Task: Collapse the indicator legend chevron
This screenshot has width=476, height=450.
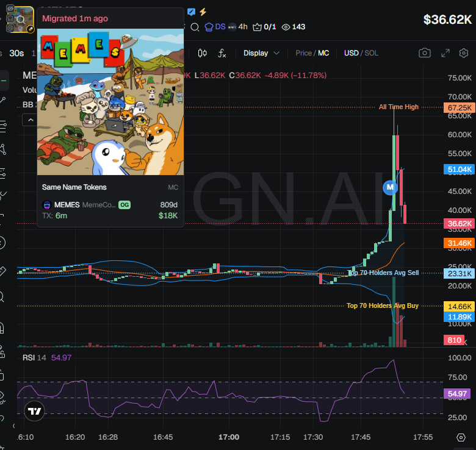Action: (30, 120)
